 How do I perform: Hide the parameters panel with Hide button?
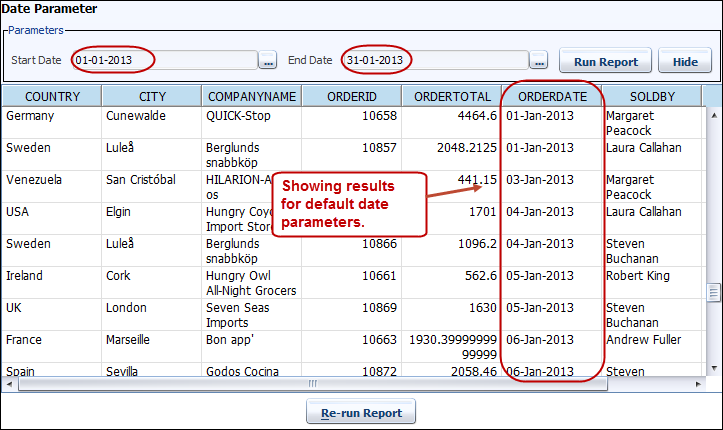685,61
